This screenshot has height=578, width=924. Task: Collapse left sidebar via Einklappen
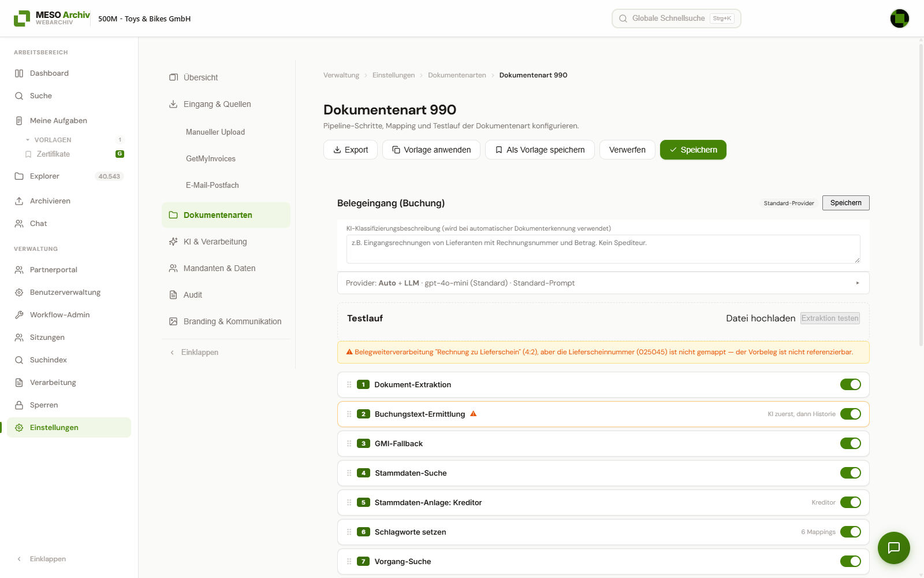pyautogui.click(x=42, y=559)
